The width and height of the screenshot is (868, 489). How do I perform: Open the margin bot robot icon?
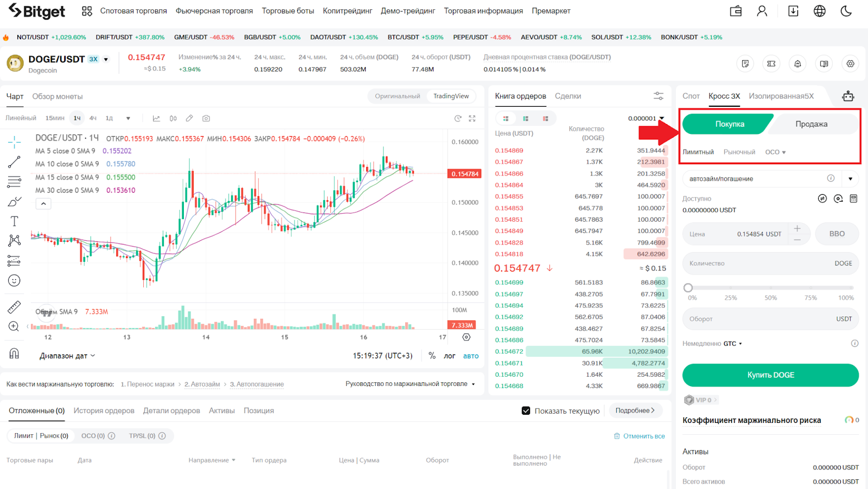pos(848,96)
